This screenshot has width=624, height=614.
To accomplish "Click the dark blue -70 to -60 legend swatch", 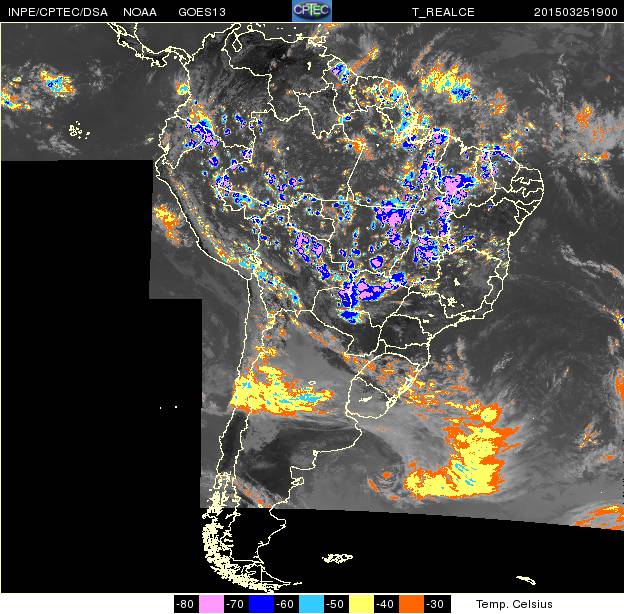I will click(x=261, y=604).
